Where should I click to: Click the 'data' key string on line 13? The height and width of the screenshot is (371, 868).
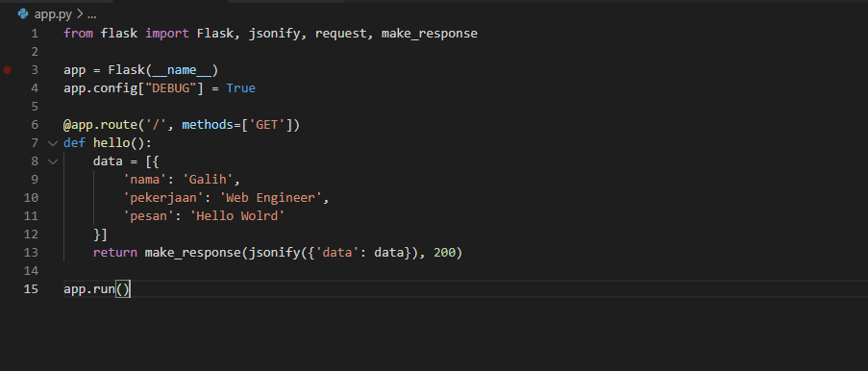coord(336,253)
